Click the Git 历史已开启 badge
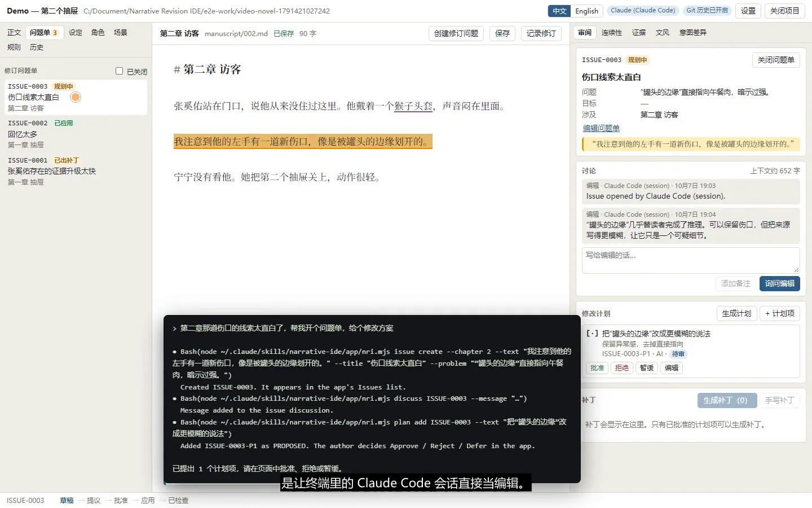The width and height of the screenshot is (812, 508). coord(707,10)
